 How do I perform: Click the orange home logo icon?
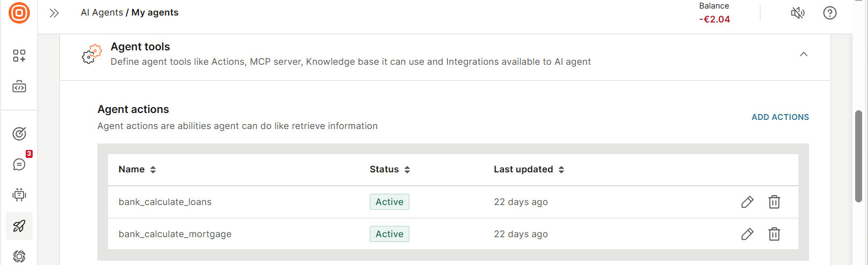tap(19, 13)
